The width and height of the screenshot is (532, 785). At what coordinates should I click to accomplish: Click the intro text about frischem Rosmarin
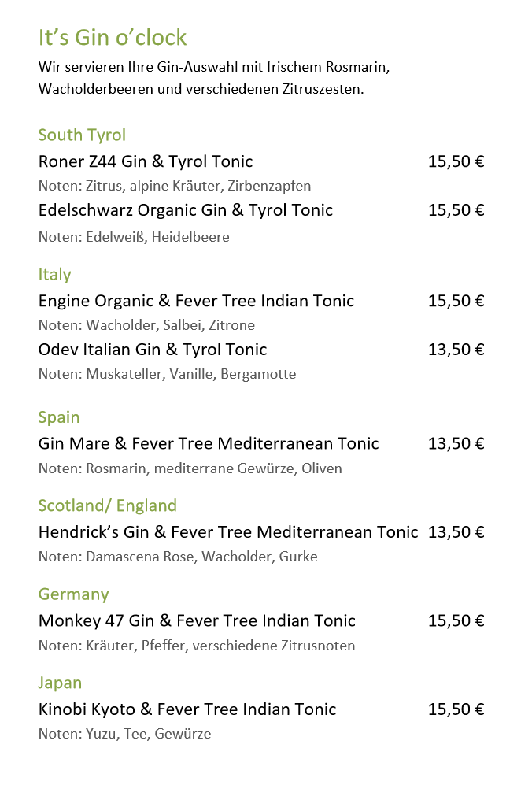[214, 67]
